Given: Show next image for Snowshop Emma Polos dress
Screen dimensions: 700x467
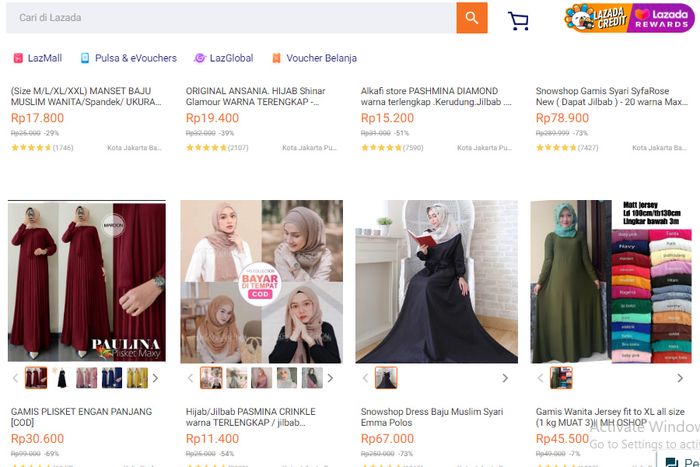Looking at the screenshot, I should (505, 378).
